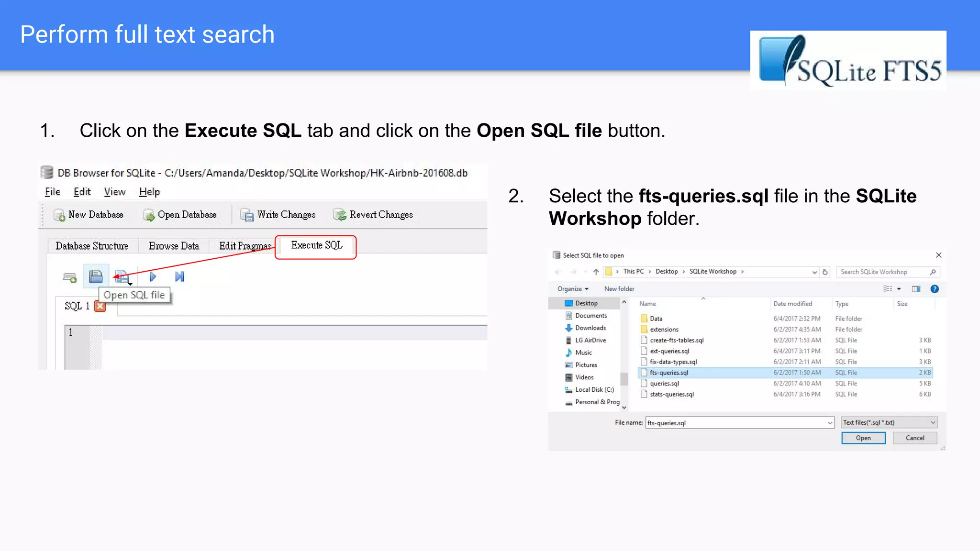Image resolution: width=980 pixels, height=551 pixels.
Task: Close the SQL 1 tab
Action: (100, 306)
